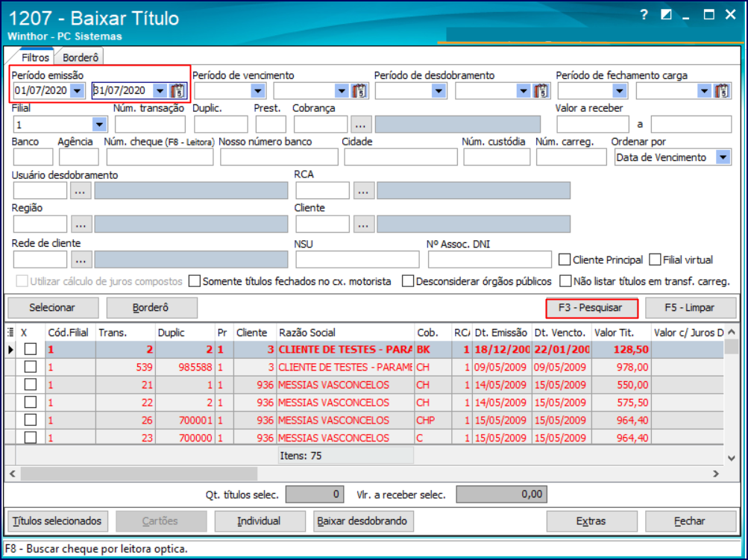Open RCA lookup ellipsis button
Viewport: 748px width, 560px height.
tap(363, 190)
